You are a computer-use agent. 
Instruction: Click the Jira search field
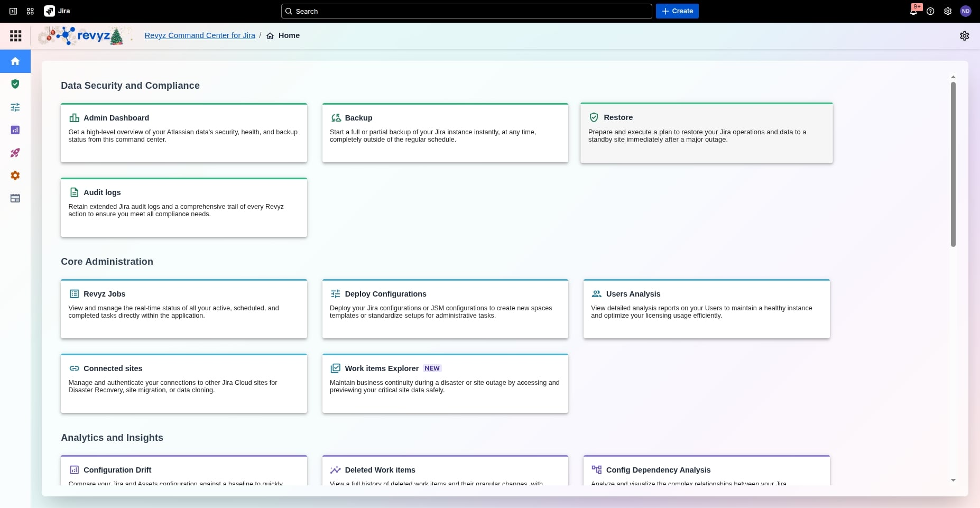[468, 11]
